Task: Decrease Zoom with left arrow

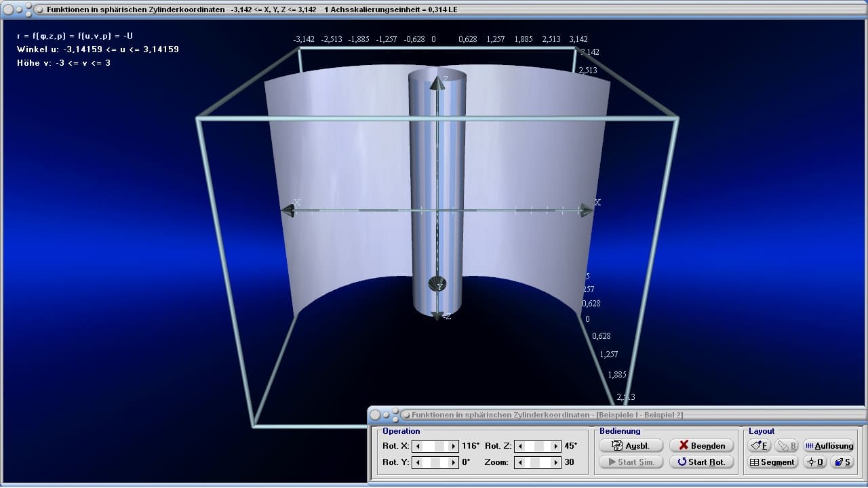Action: (x=519, y=462)
